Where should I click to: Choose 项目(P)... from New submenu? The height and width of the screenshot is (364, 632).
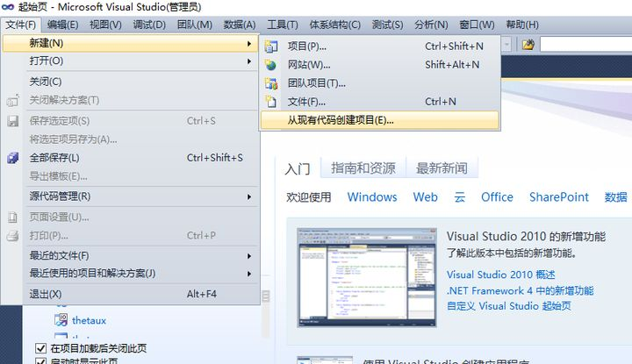[380, 46]
